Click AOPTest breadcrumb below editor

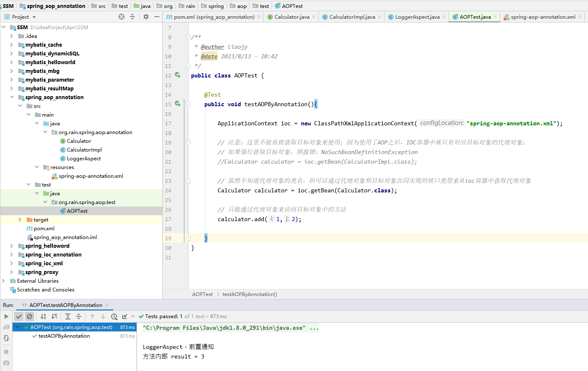coord(202,294)
